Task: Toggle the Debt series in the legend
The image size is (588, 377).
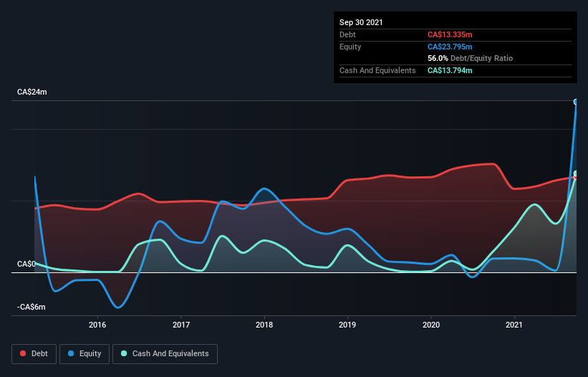Action: point(34,354)
